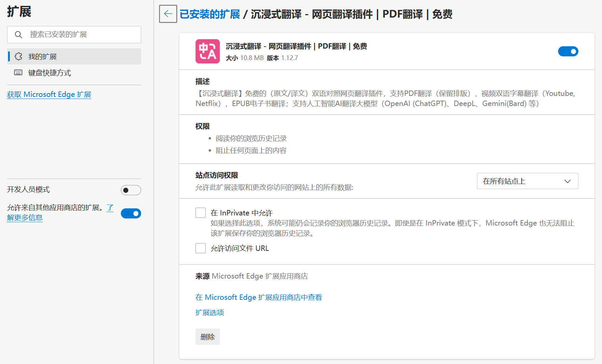Click the search magnifier icon
Image resolution: width=602 pixels, height=364 pixels.
(19, 34)
